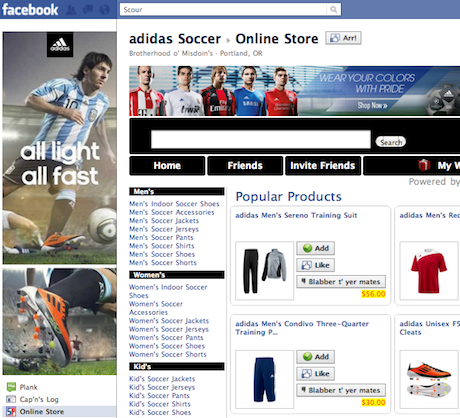The image size is (460, 418).
Task: Open Women's Soccer Jackets category
Action: [x=169, y=321]
